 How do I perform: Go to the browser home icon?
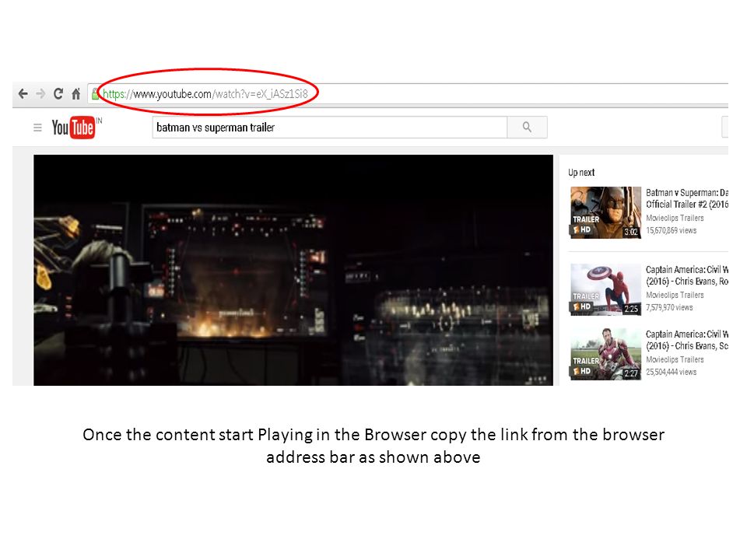tap(75, 94)
